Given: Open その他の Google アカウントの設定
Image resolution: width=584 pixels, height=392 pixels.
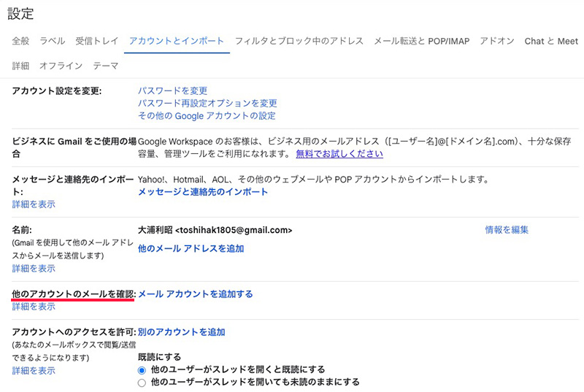Looking at the screenshot, I should pyautogui.click(x=207, y=115).
